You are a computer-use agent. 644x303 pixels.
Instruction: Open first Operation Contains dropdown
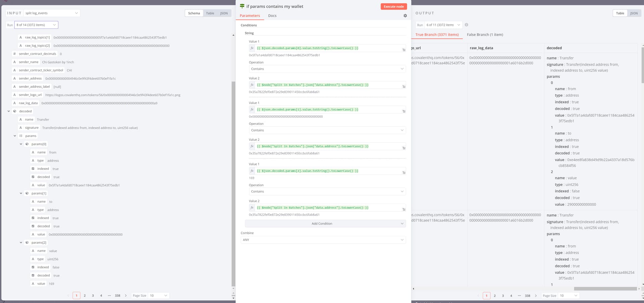click(327, 69)
